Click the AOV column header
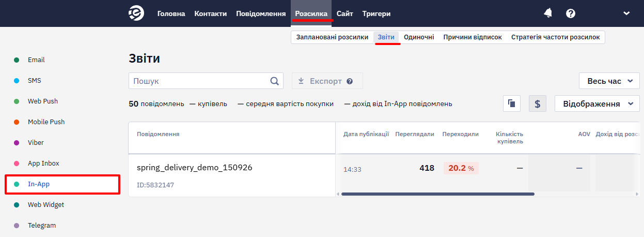 pyautogui.click(x=584, y=134)
